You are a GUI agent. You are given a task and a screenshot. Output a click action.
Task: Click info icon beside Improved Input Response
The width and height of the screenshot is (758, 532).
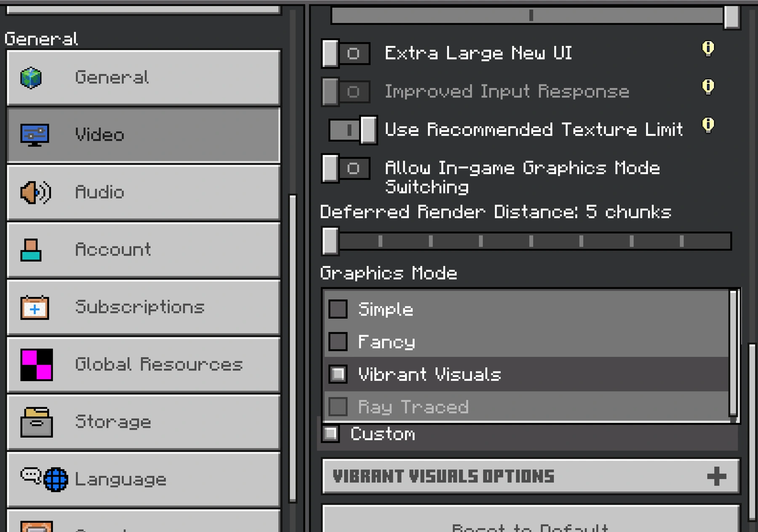(708, 87)
